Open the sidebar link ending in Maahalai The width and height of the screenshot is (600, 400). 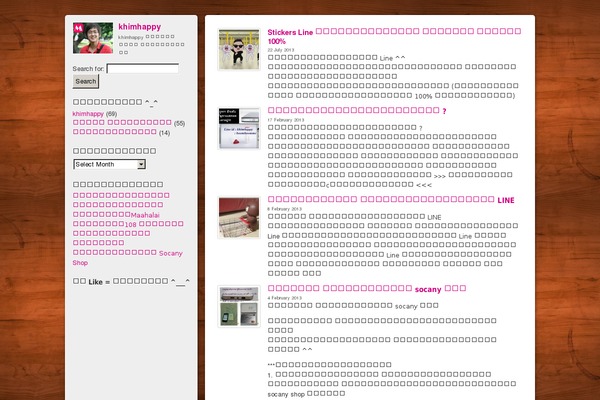click(x=116, y=215)
